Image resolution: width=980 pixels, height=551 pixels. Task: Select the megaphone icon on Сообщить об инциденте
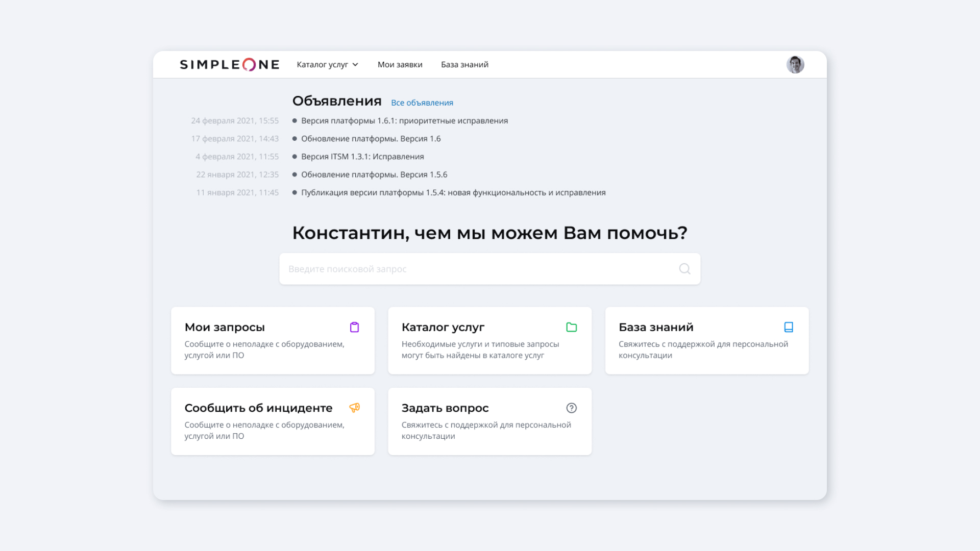point(355,408)
